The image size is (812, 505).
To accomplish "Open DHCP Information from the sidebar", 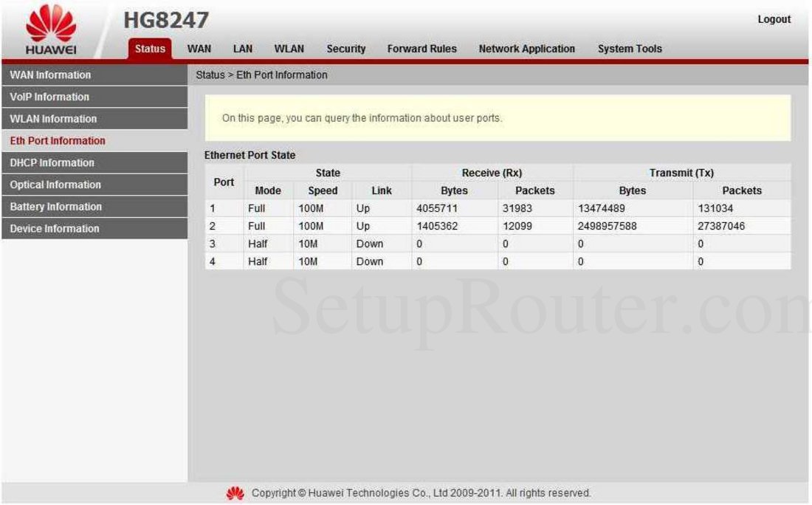I will click(52, 162).
